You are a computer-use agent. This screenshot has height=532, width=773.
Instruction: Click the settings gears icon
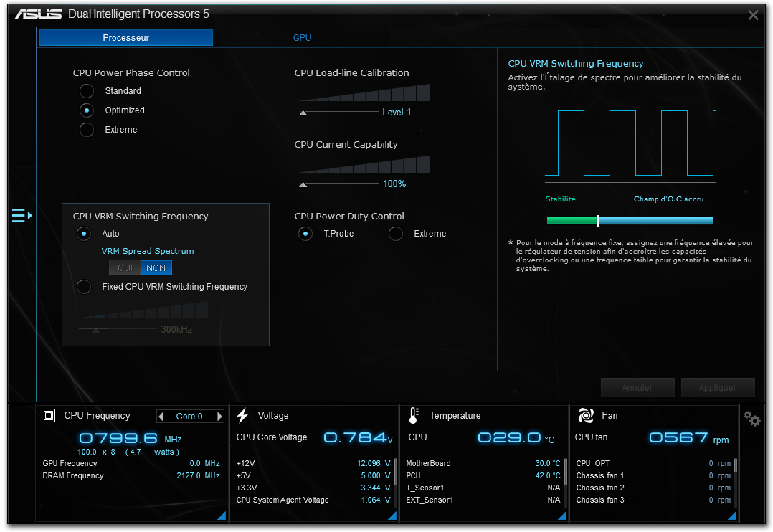pyautogui.click(x=751, y=419)
